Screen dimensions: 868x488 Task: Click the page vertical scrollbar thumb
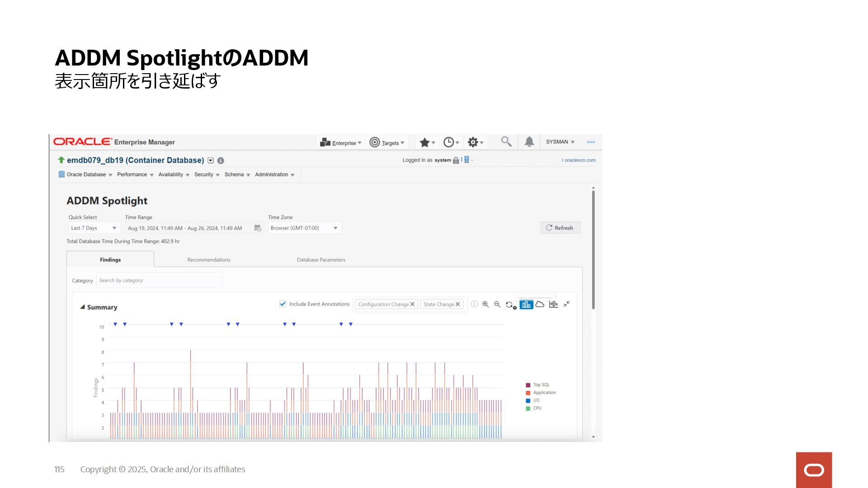click(593, 249)
